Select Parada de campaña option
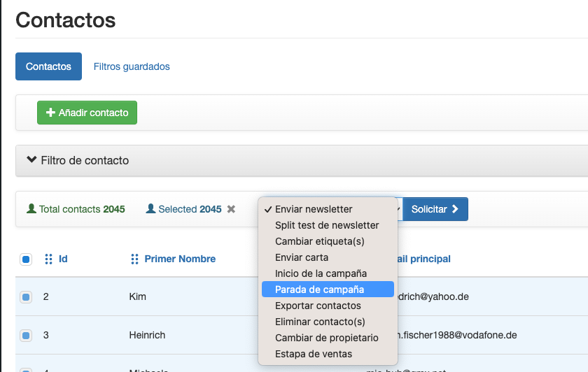The width and height of the screenshot is (588, 372). (319, 289)
